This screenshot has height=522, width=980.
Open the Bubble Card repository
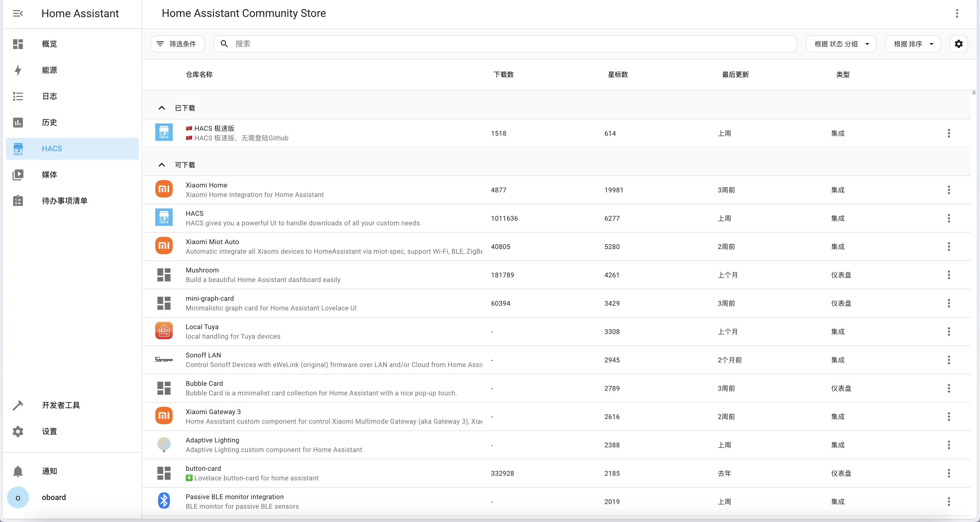tap(556, 389)
